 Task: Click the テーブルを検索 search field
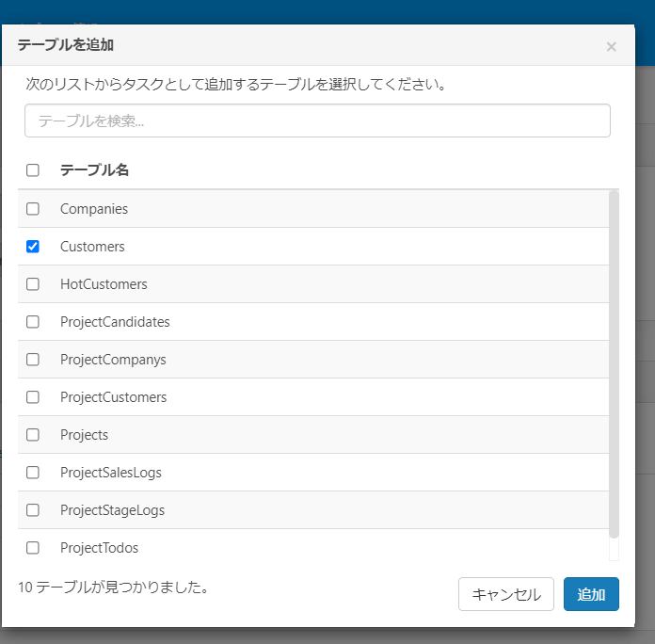[317, 121]
